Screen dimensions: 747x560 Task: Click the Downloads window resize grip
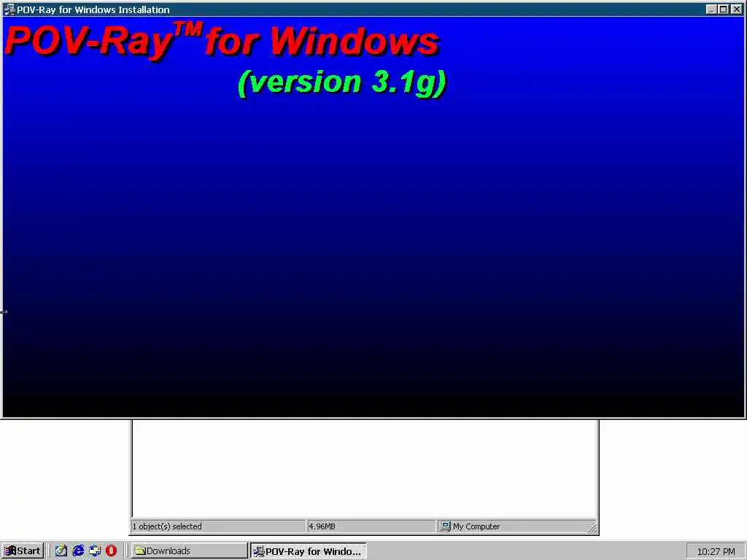(592, 528)
